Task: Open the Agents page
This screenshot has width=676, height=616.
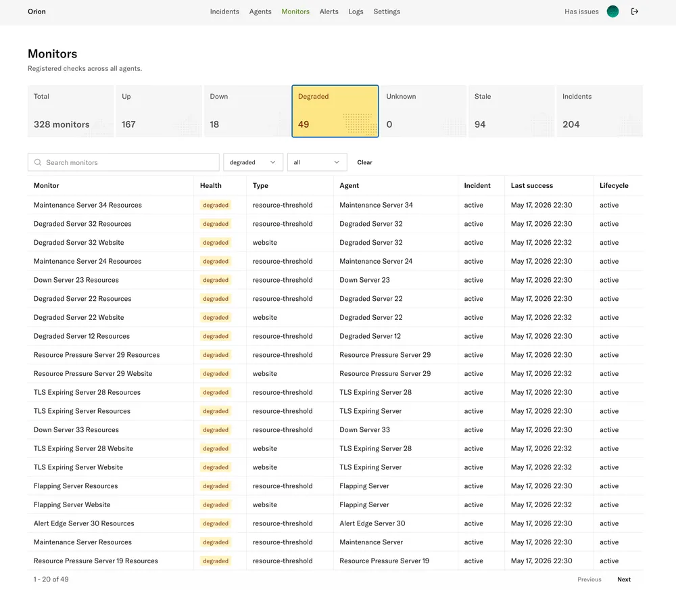Action: click(260, 11)
